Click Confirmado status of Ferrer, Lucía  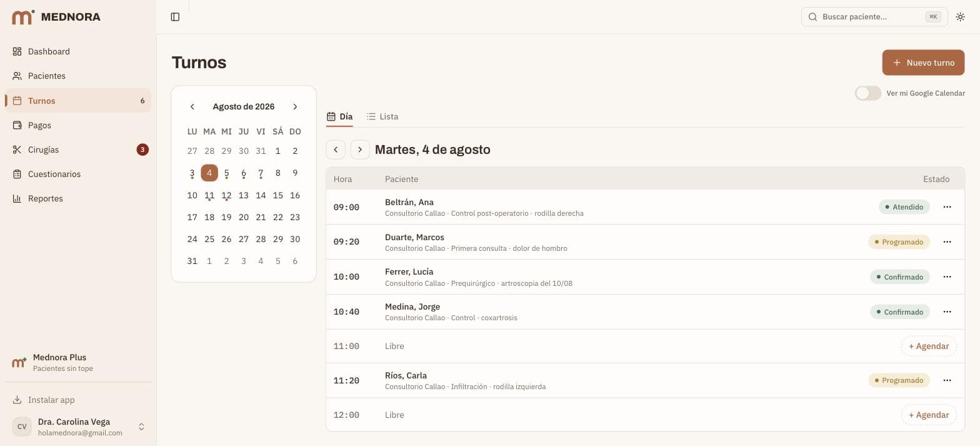pyautogui.click(x=899, y=277)
